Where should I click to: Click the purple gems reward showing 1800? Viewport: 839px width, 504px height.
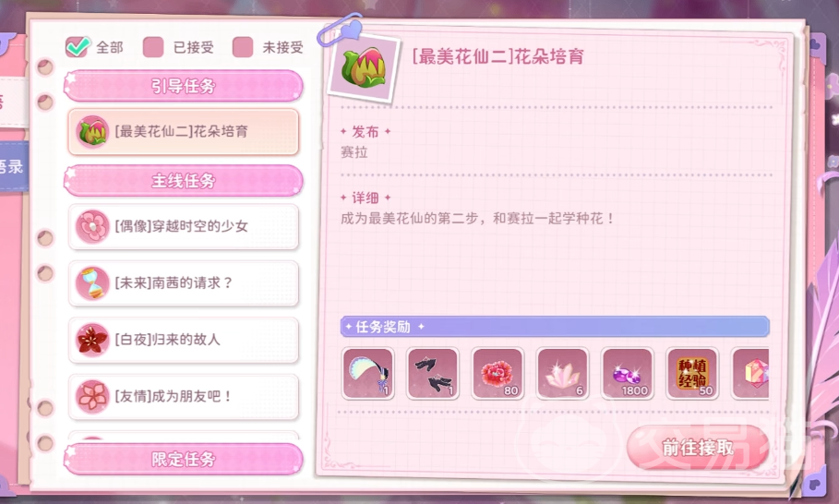click(x=627, y=373)
